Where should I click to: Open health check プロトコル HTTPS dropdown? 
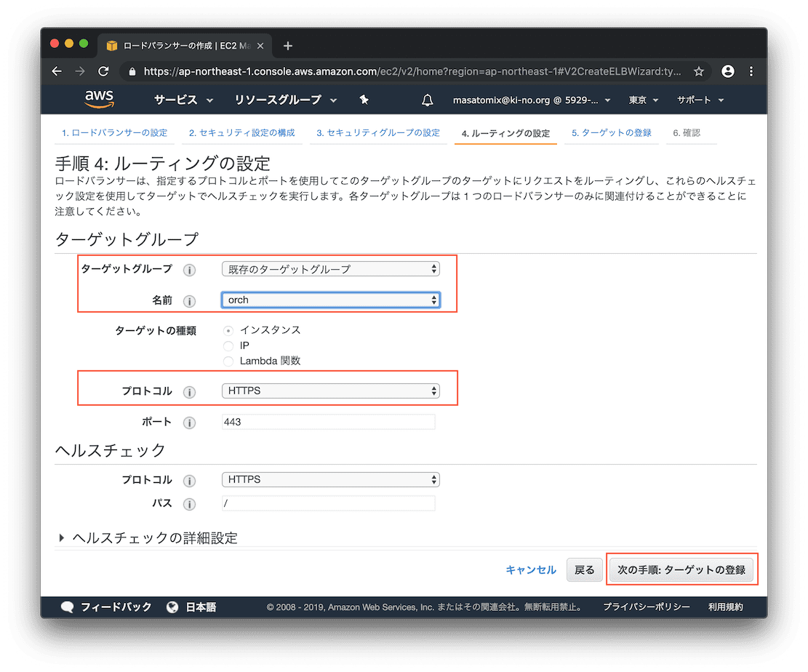point(330,479)
